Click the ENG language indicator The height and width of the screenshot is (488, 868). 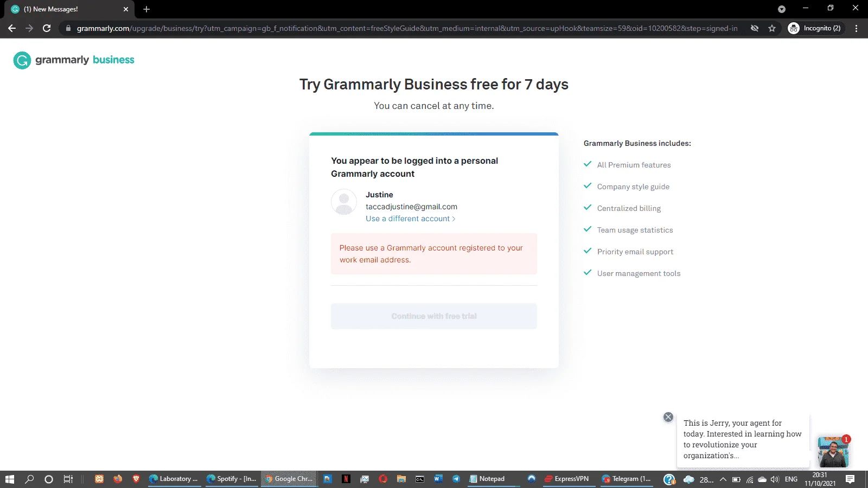(x=791, y=479)
